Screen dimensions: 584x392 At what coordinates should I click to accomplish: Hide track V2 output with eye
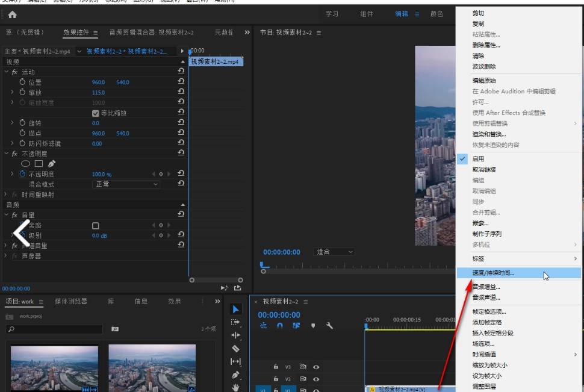tap(316, 379)
